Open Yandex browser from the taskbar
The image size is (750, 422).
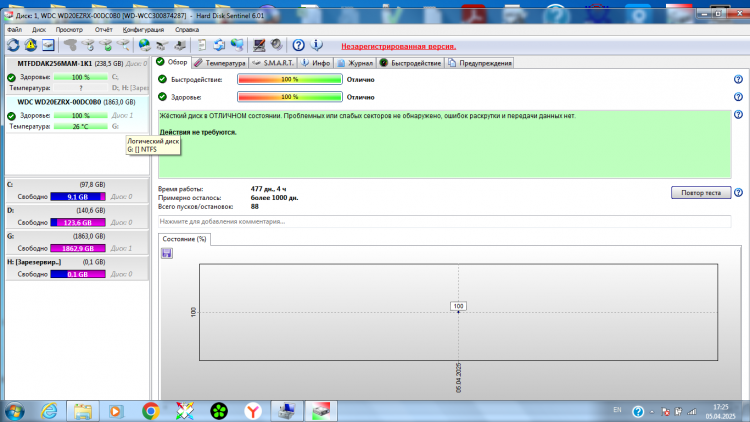tap(253, 411)
